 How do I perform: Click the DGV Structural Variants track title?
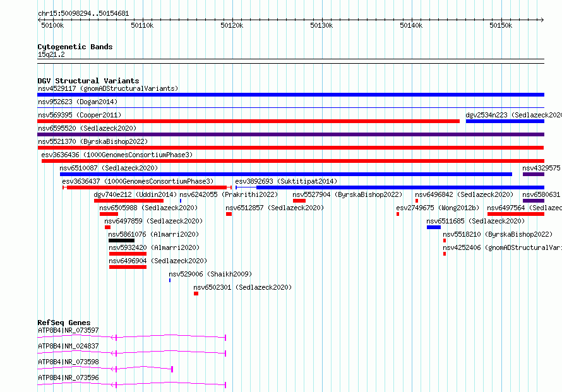[88, 81]
